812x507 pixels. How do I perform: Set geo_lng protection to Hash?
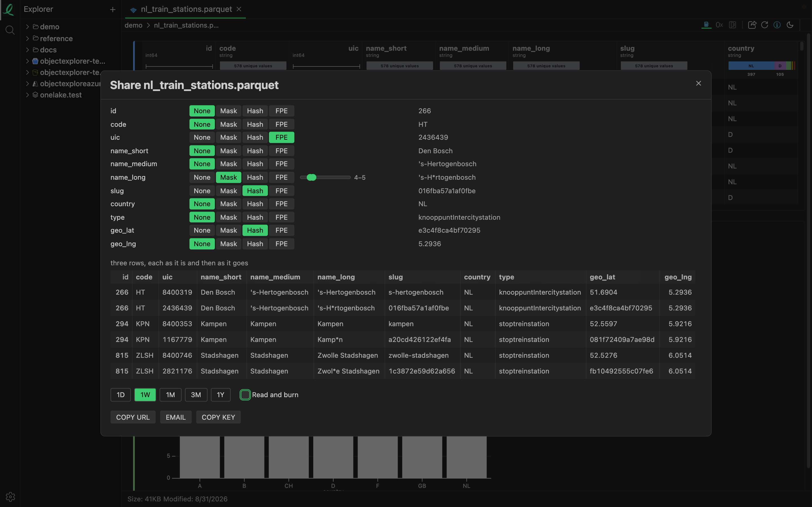pyautogui.click(x=255, y=244)
